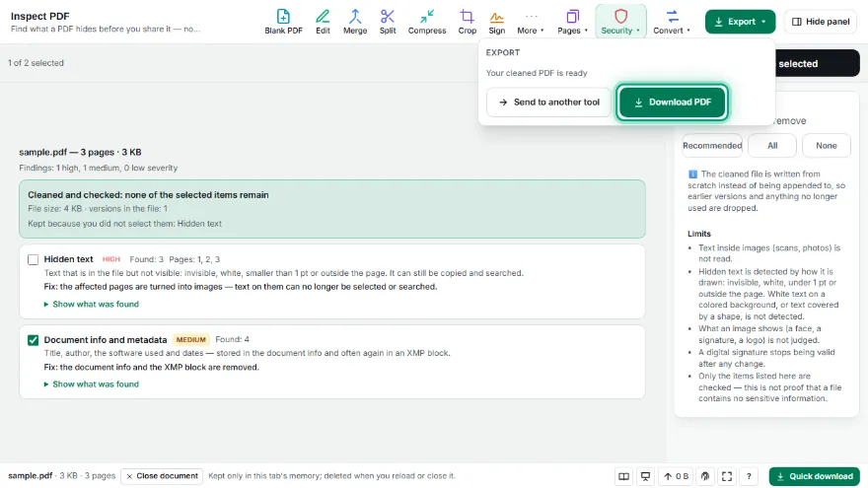Open the Security dropdown menu
Image resolution: width=868 pixels, height=488 pixels.
pyautogui.click(x=620, y=22)
